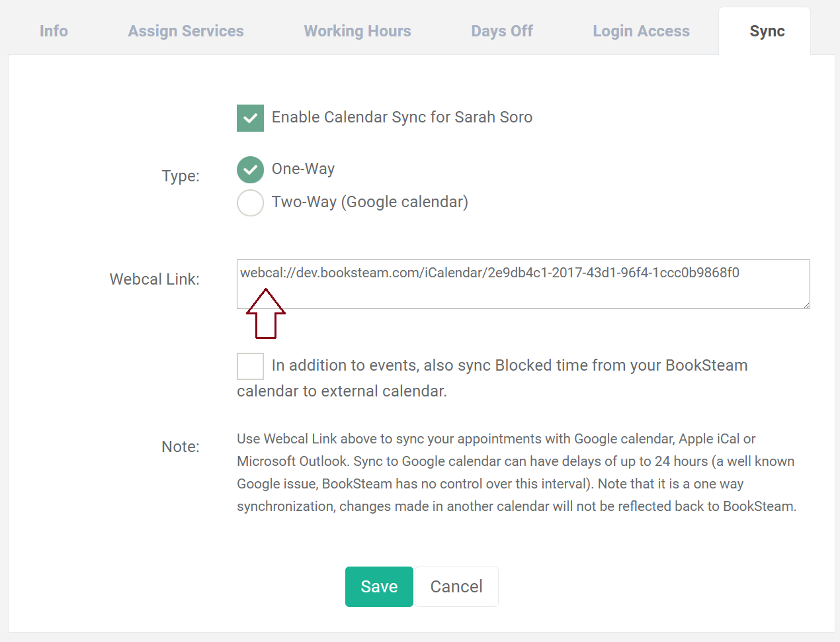Select the One-Way sync radio button

(x=250, y=169)
